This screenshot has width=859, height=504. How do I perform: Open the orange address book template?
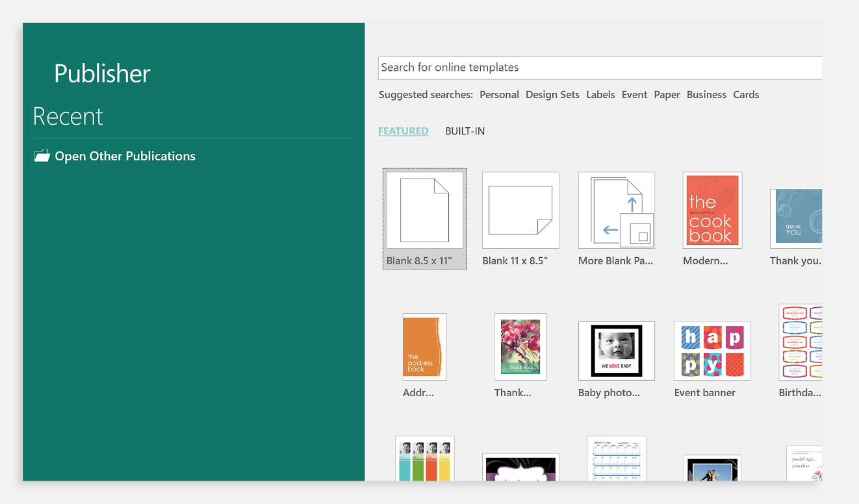click(x=424, y=347)
